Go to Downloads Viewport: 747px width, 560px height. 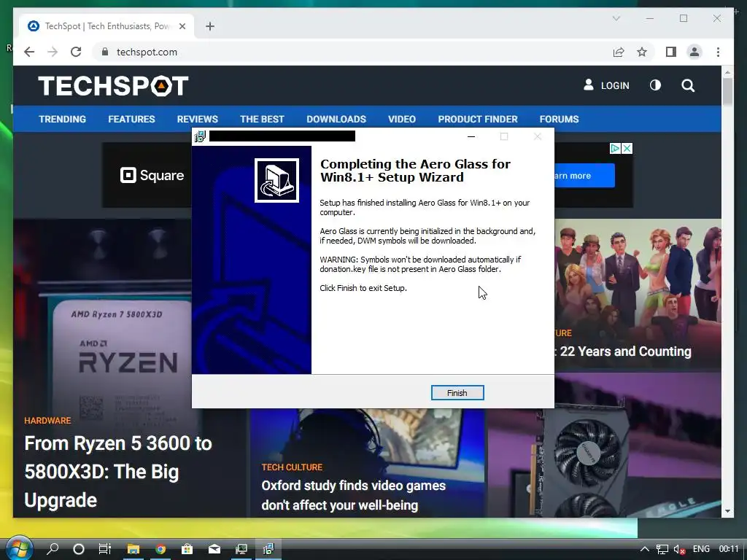point(336,119)
